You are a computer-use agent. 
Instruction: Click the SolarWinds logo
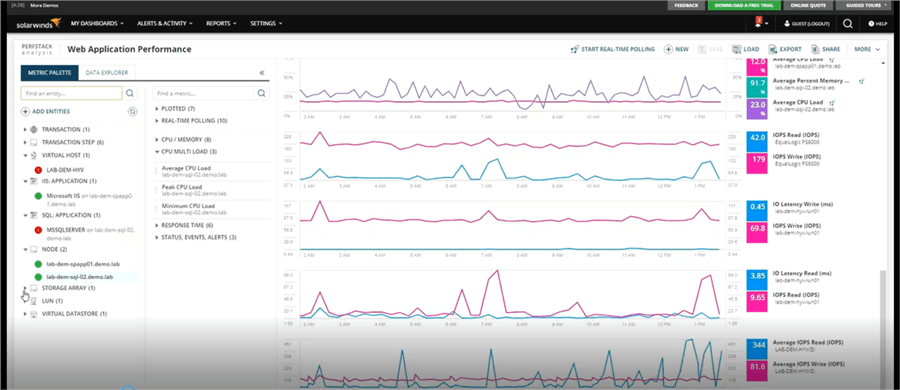coord(38,23)
